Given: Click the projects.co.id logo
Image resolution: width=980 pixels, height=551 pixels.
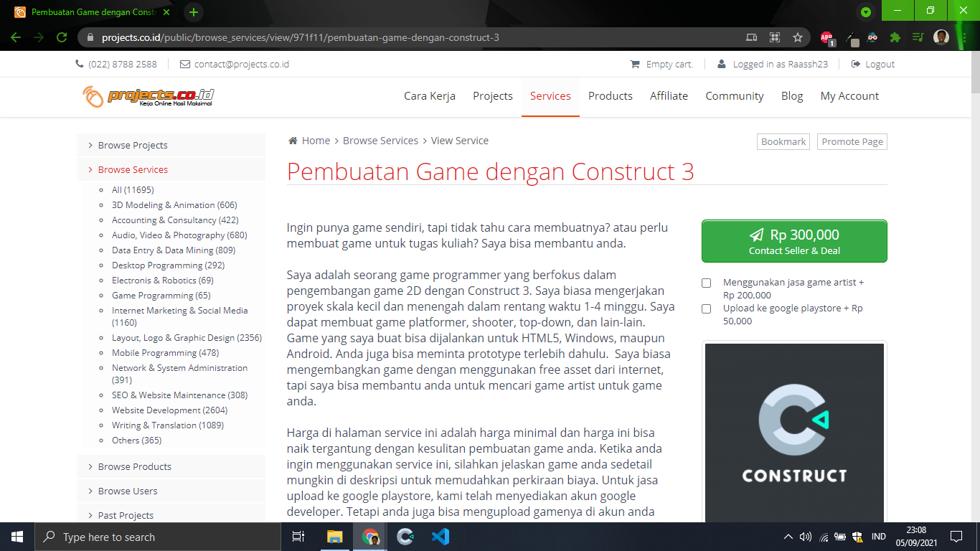Looking at the screenshot, I should coord(148,96).
